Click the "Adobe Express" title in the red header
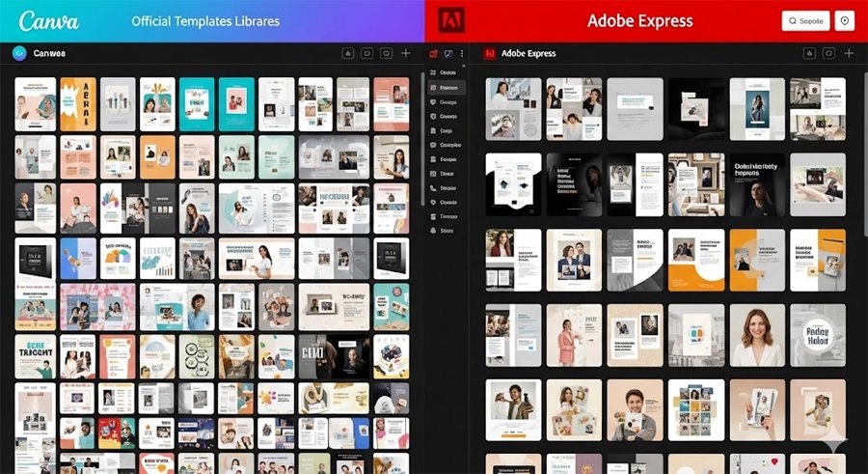Image resolution: width=868 pixels, height=474 pixels. 640,21
